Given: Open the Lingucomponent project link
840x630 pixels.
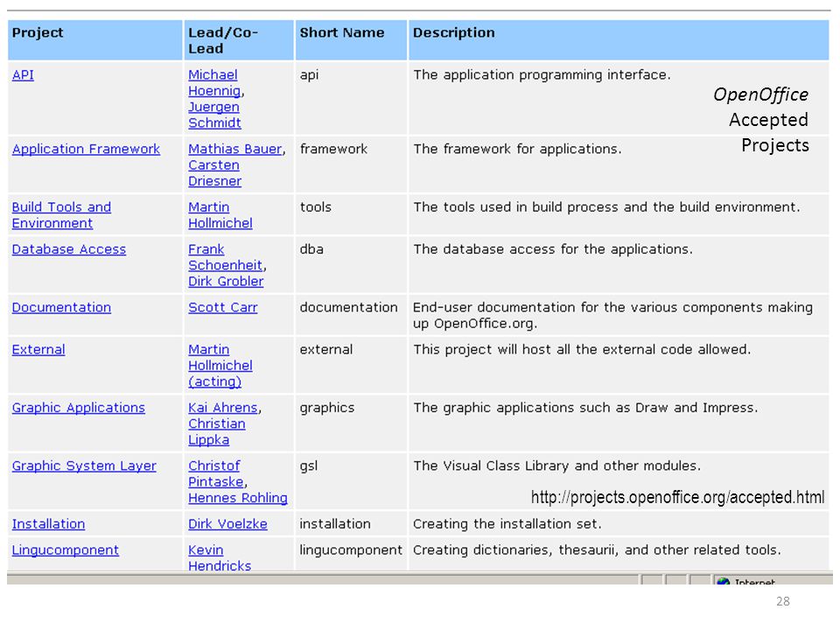Looking at the screenshot, I should point(66,550).
